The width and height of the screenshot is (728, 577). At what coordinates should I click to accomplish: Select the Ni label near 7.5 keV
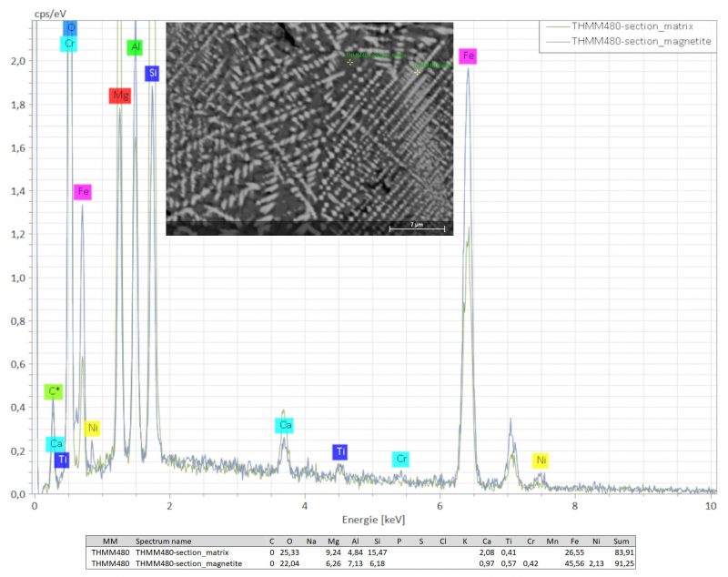[x=541, y=460]
